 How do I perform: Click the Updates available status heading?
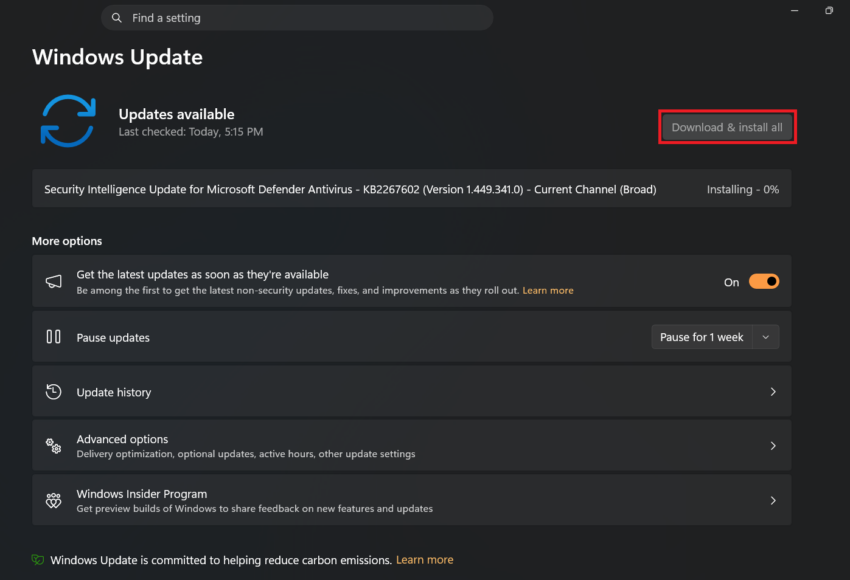176,114
